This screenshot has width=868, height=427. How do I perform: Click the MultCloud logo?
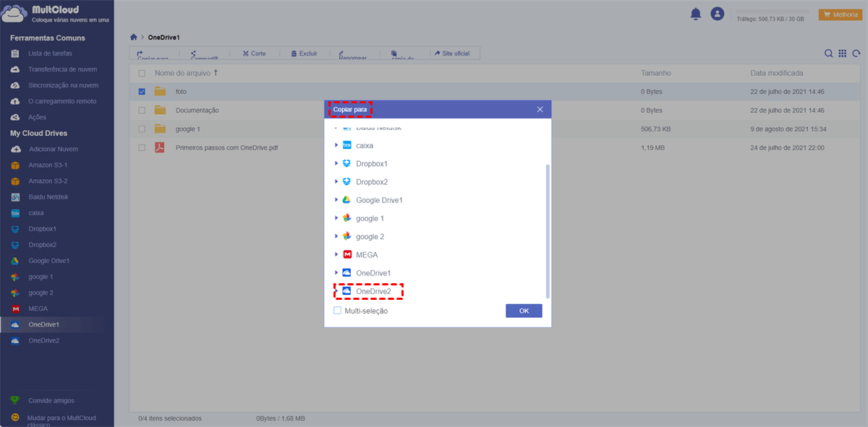pyautogui.click(x=55, y=14)
